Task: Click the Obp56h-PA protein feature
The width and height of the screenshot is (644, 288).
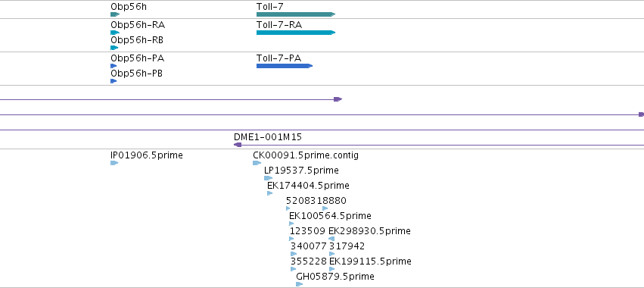Action: [x=114, y=66]
